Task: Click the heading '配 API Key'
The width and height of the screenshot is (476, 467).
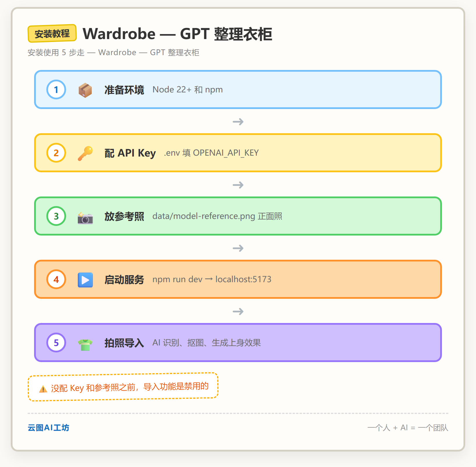Action: [x=130, y=153]
